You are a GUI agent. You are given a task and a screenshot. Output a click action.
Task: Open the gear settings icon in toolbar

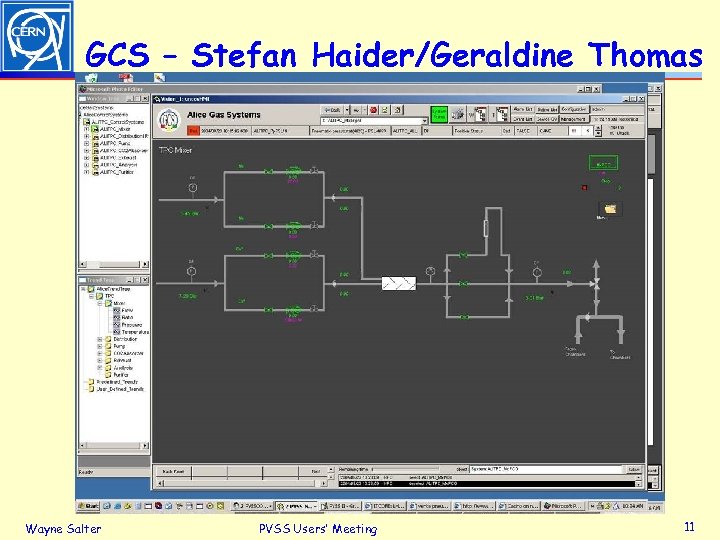click(x=457, y=114)
